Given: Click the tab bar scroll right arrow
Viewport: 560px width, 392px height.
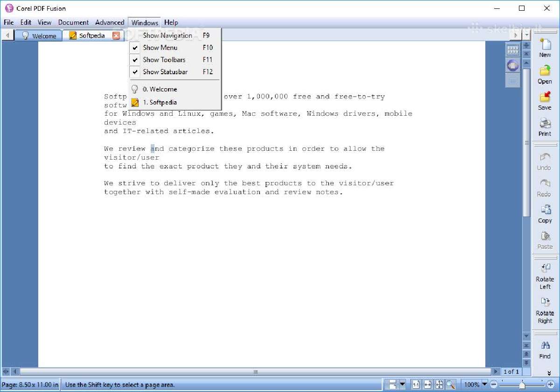Looking at the screenshot, I should (516, 35).
